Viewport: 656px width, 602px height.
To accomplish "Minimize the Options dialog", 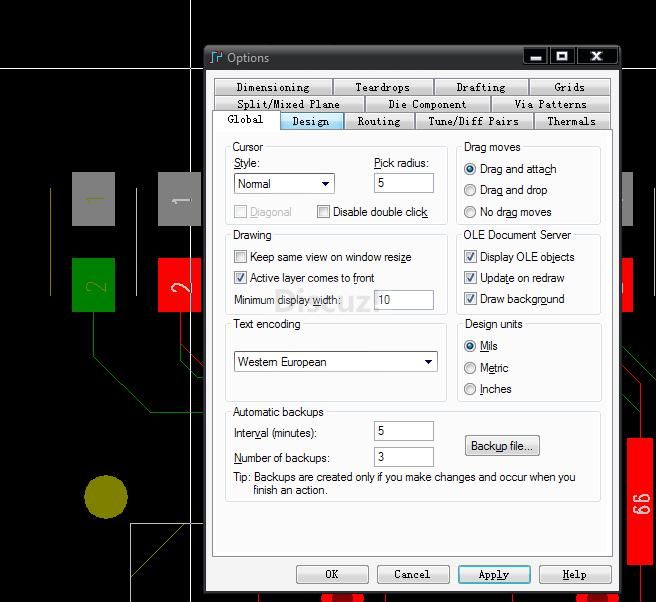I will 536,56.
